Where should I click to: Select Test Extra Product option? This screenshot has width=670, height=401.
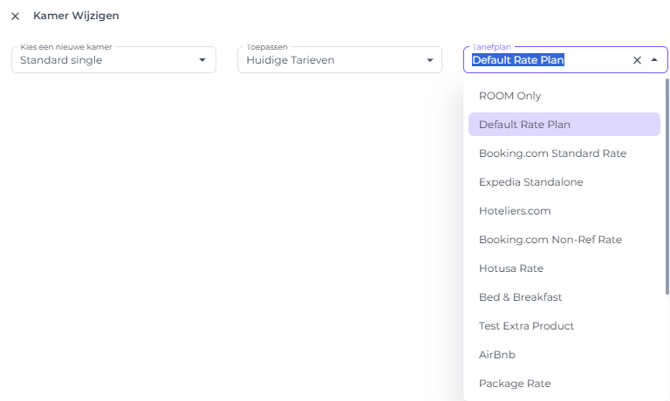528,326
